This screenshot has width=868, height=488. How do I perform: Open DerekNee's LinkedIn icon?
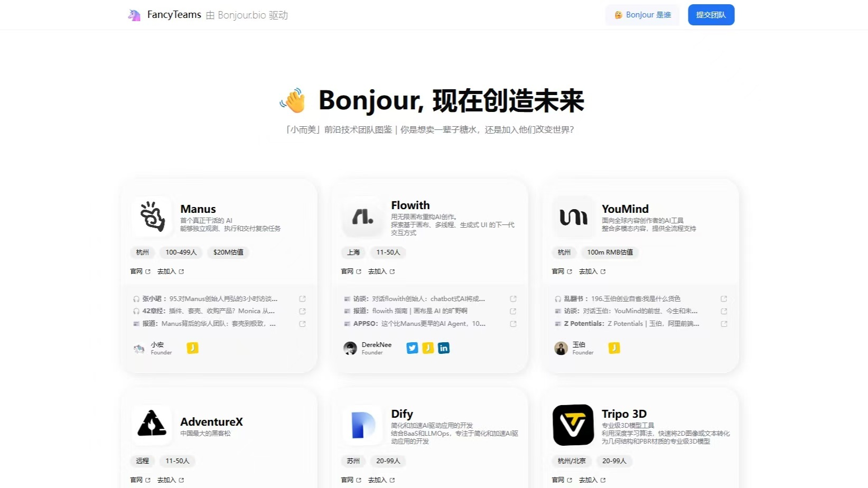click(x=444, y=348)
